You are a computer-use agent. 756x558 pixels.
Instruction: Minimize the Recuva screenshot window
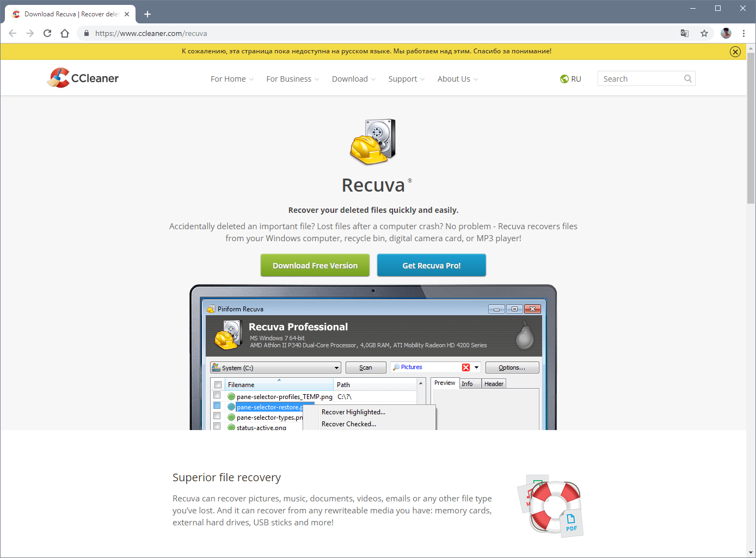pyautogui.click(x=496, y=309)
